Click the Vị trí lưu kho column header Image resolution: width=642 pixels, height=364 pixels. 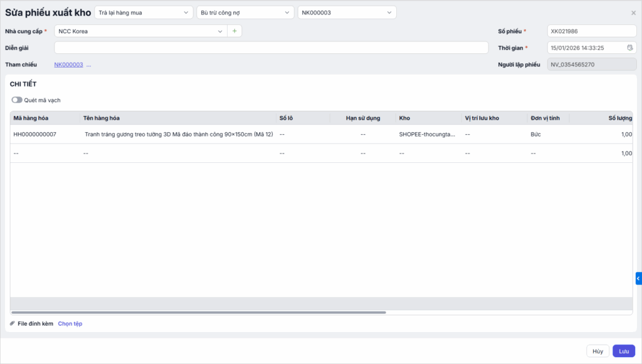pyautogui.click(x=494, y=118)
